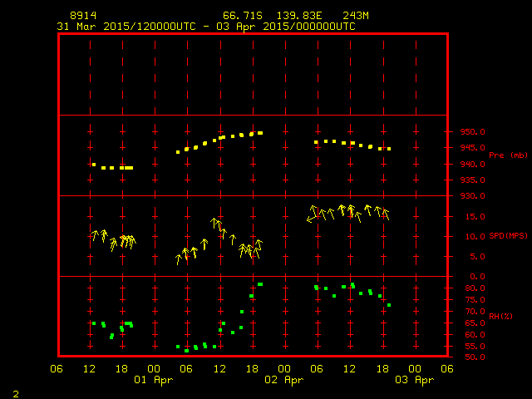Click the page number "2" below the chart
This screenshot has width=532, height=399.
click(16, 394)
